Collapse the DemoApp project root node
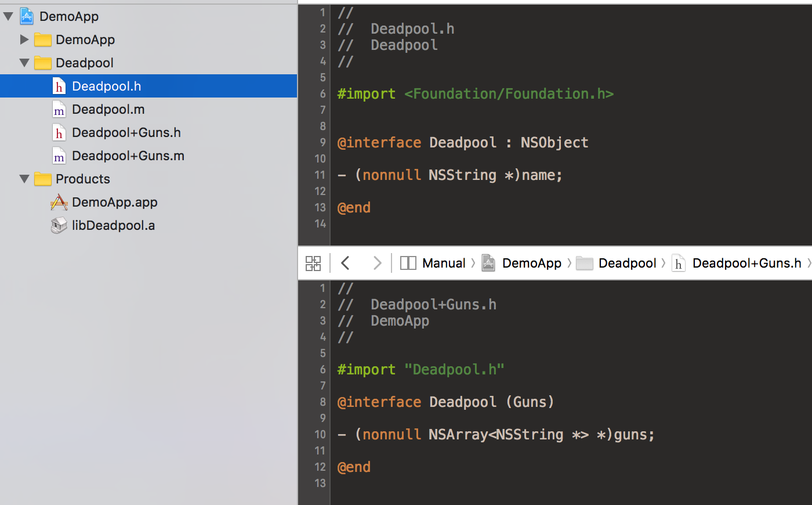 tap(8, 16)
